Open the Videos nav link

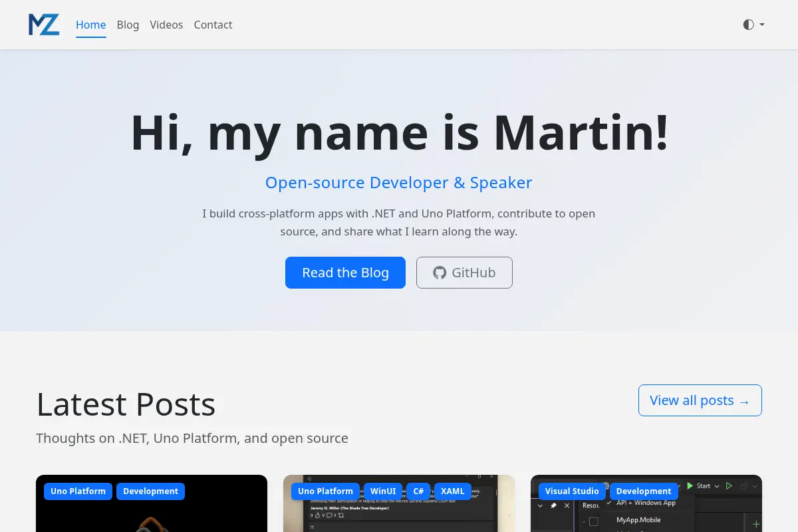coord(166,25)
